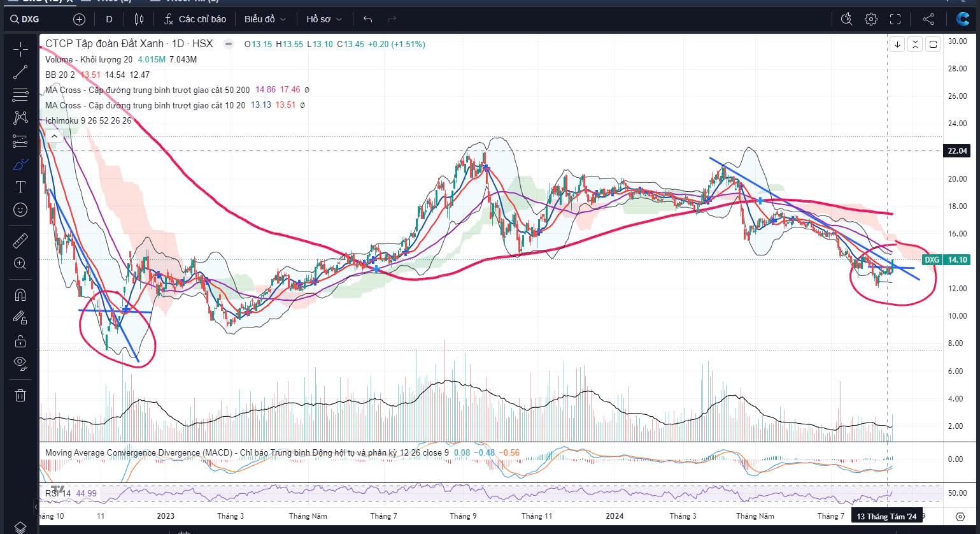Toggle the minus button next to HSX title

pos(227,44)
